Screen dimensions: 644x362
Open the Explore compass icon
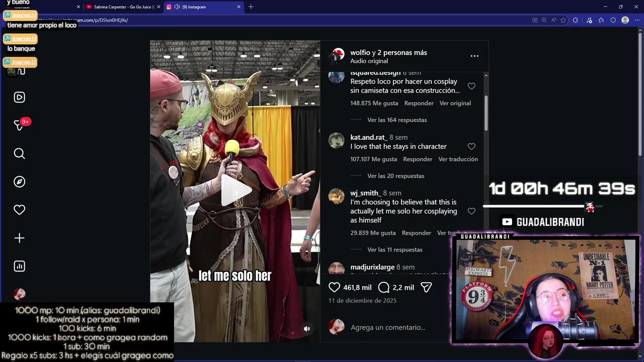click(19, 182)
